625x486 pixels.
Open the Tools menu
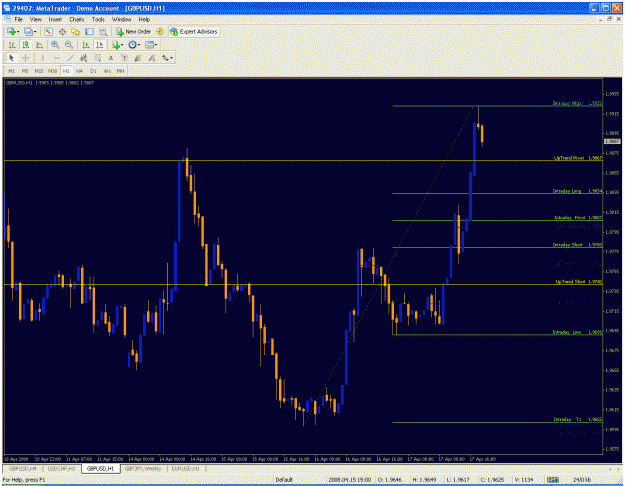click(x=98, y=19)
